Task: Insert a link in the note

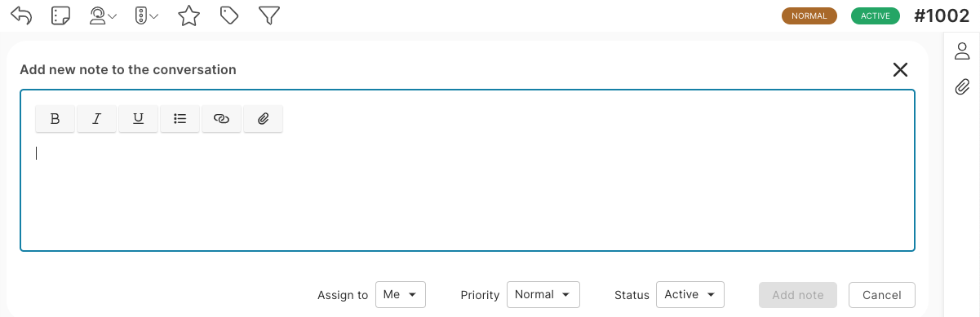Action: pyautogui.click(x=222, y=119)
